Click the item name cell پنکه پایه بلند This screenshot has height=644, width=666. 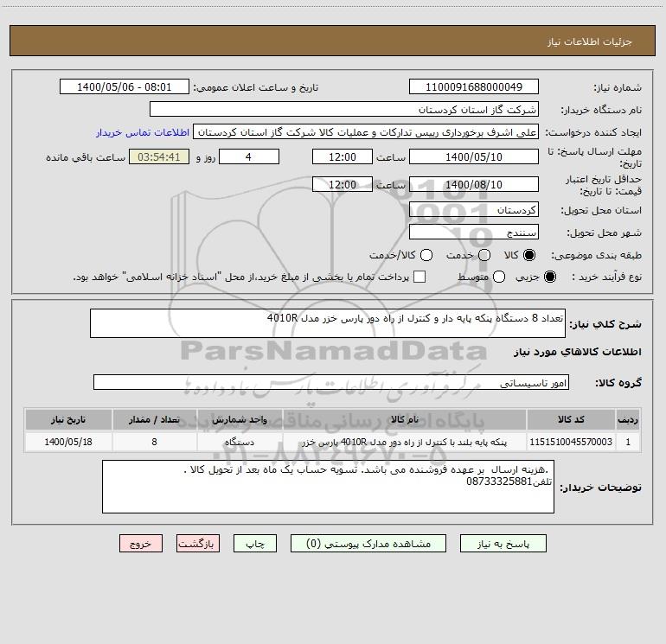pos(405,442)
